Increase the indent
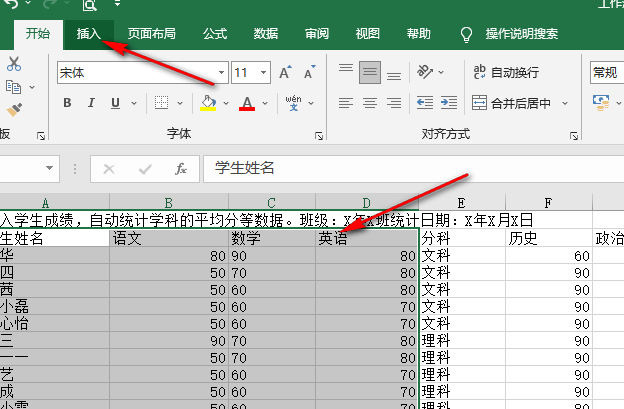 448,103
